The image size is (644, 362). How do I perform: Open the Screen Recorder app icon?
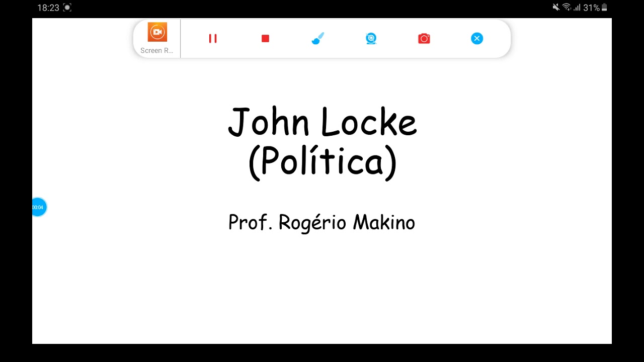157,32
